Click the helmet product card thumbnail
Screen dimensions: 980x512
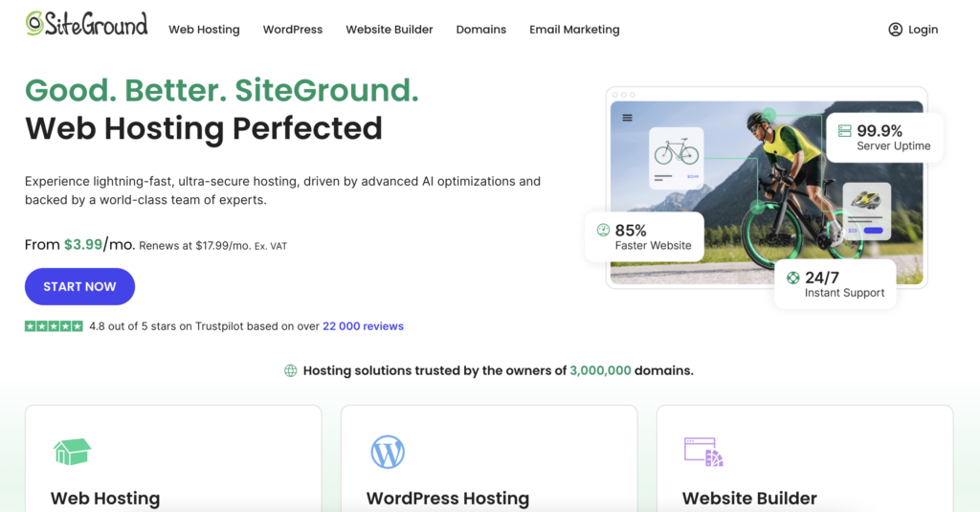tap(866, 211)
